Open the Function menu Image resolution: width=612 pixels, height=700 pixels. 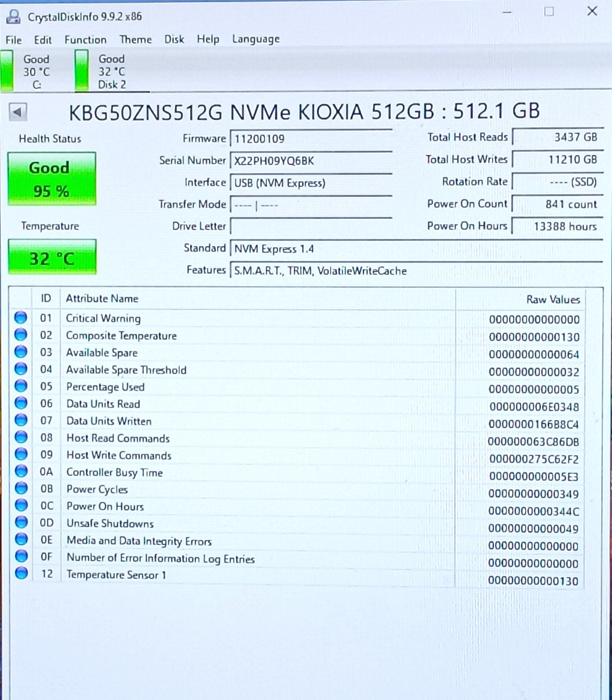(x=86, y=40)
